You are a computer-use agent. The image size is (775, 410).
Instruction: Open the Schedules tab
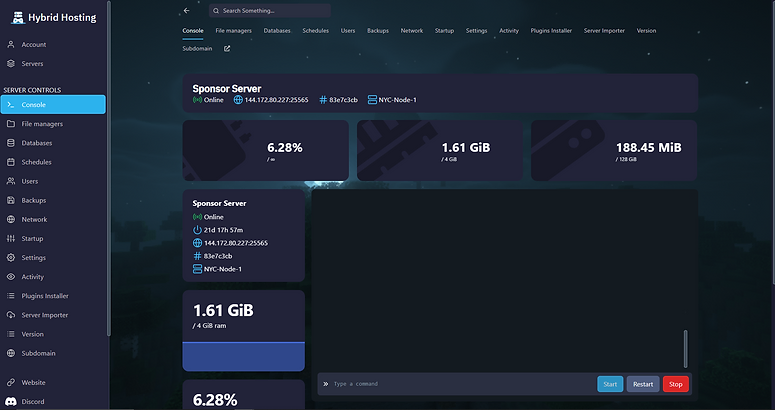pos(315,31)
